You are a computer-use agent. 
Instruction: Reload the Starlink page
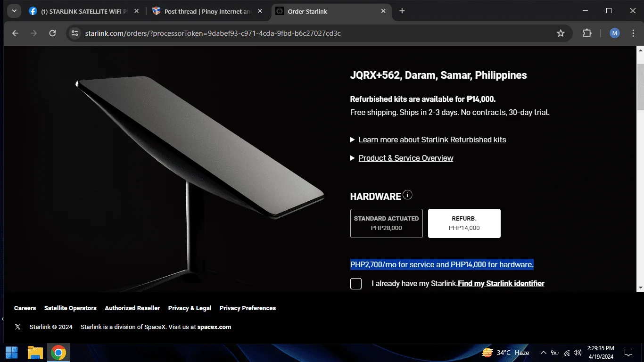pyautogui.click(x=52, y=33)
